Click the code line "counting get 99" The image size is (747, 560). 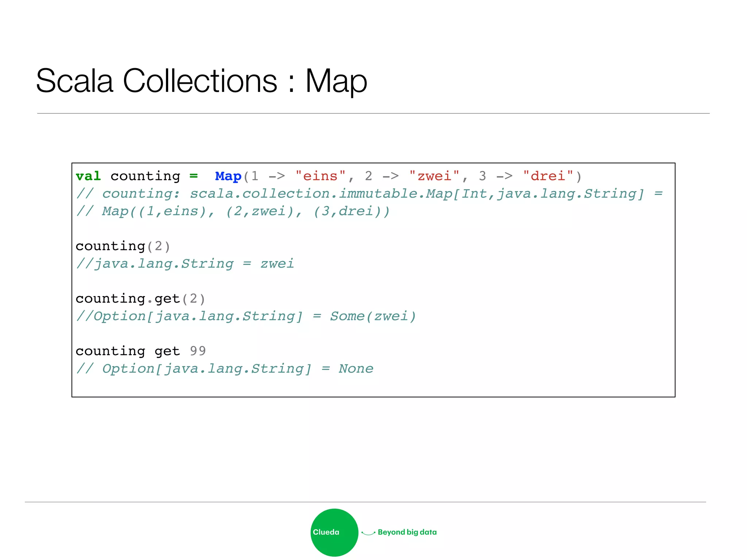click(141, 351)
